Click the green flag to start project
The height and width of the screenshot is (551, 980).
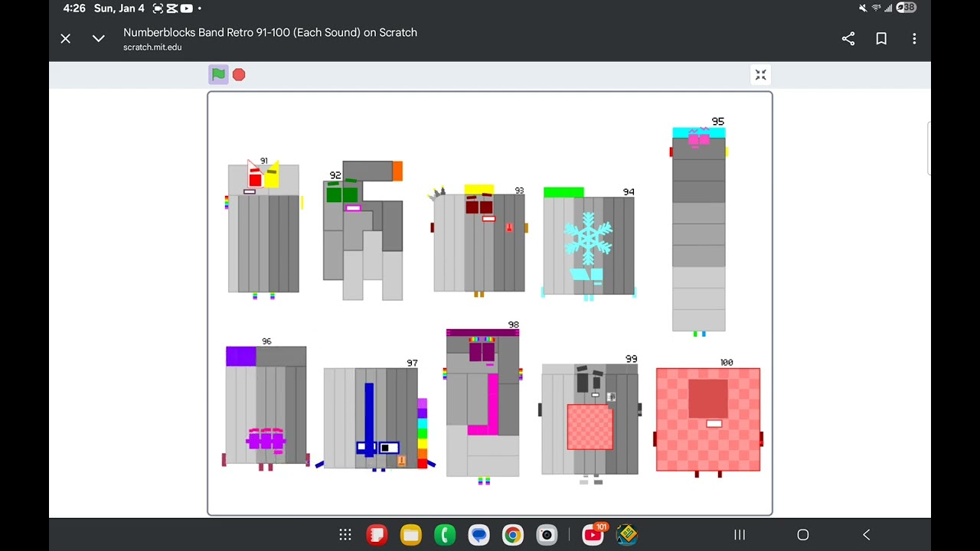[x=218, y=74]
